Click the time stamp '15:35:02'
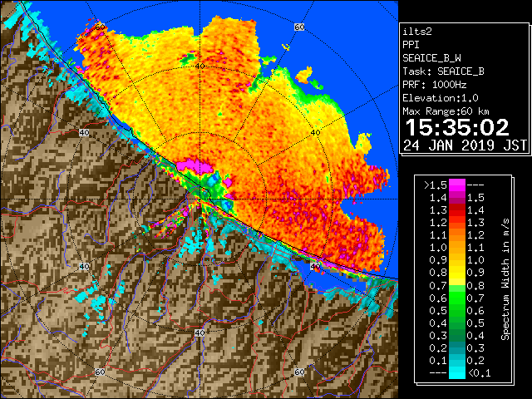The image size is (532, 399). coord(457,127)
